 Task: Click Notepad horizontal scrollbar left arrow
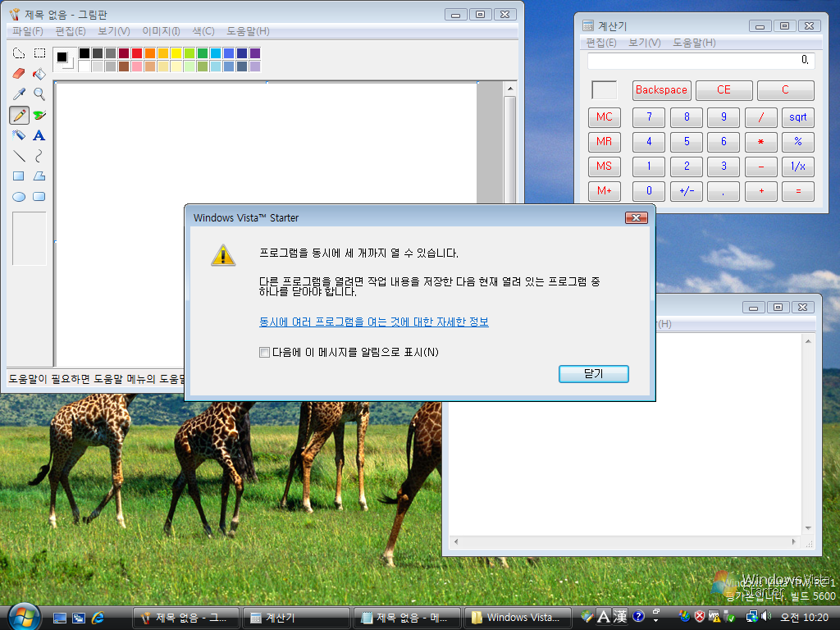click(456, 541)
